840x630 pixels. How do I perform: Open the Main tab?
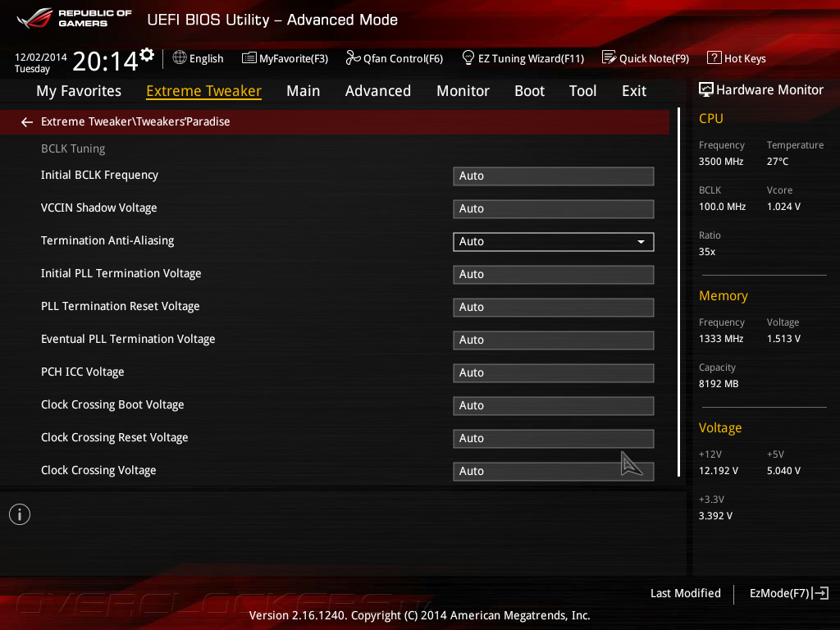[304, 90]
